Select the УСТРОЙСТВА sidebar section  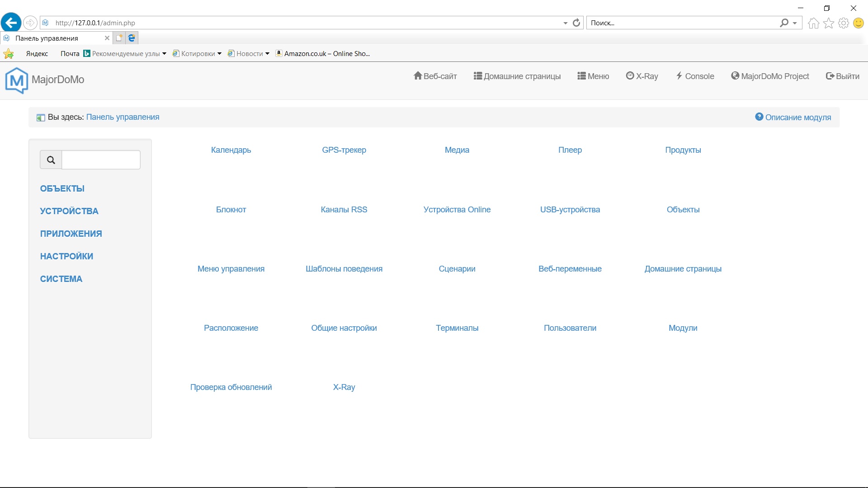[x=69, y=211]
